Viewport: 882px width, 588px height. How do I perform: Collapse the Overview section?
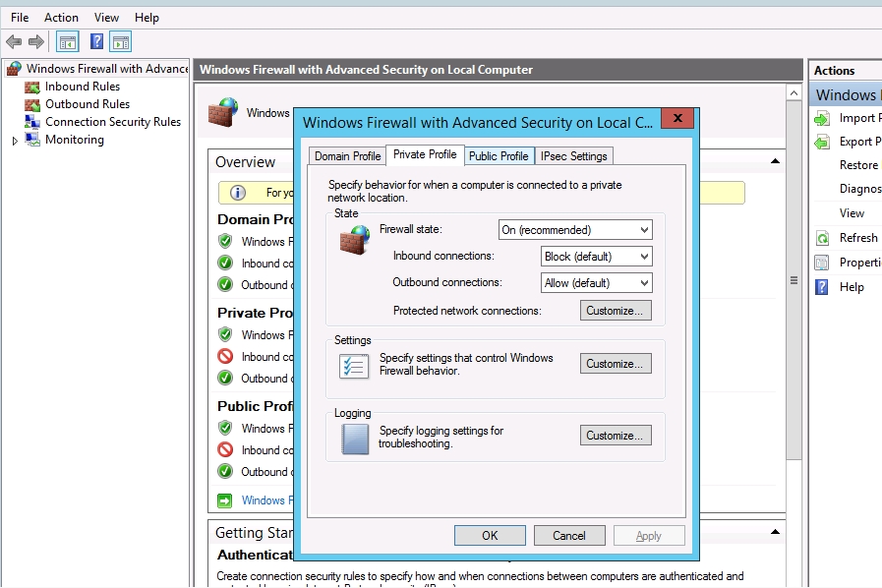click(775, 161)
